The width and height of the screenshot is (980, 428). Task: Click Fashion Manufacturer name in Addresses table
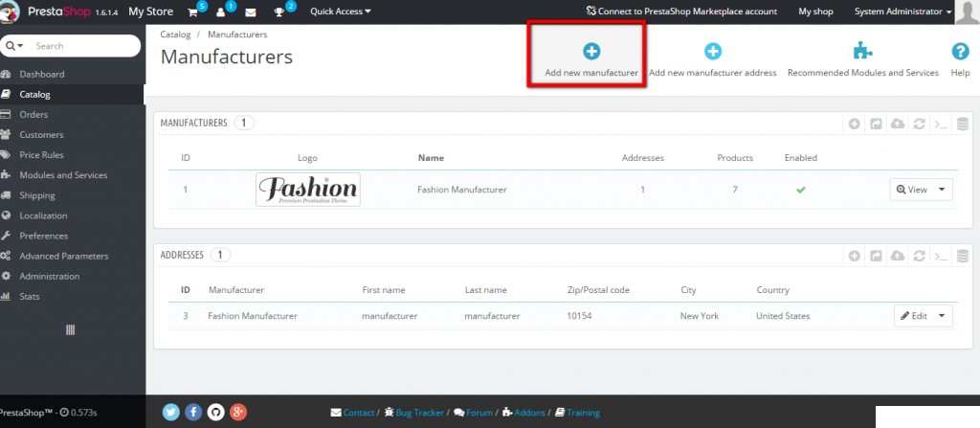pyautogui.click(x=253, y=316)
